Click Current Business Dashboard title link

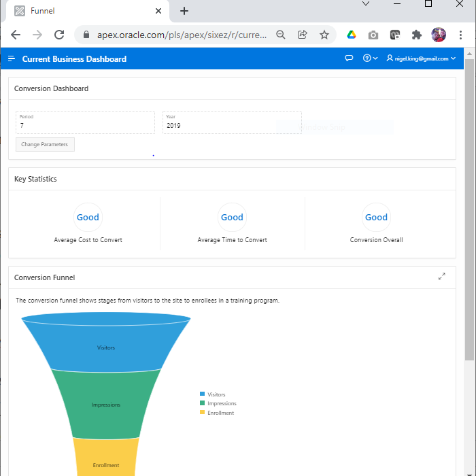(74, 59)
